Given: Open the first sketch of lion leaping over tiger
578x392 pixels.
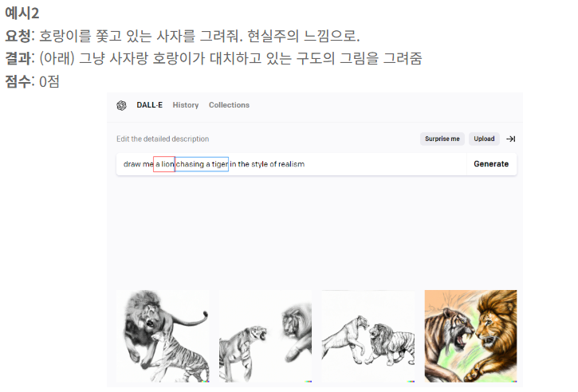Looking at the screenshot, I should 163,336.
